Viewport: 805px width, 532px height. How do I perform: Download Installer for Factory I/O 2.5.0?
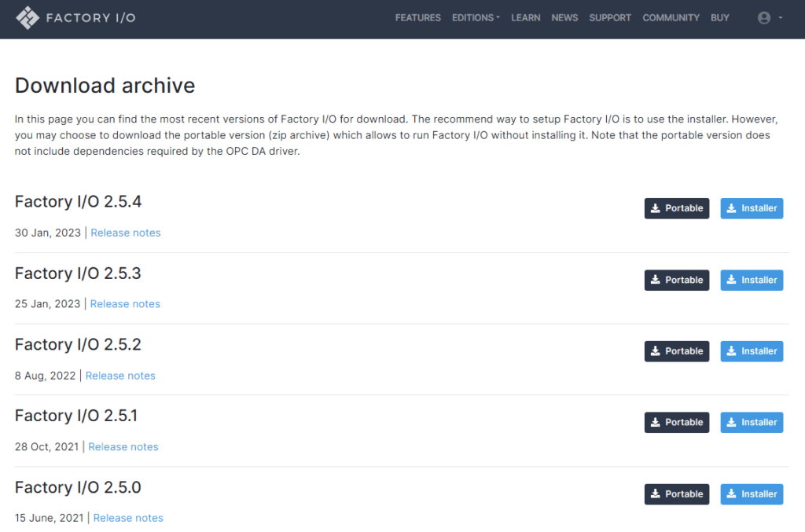tap(752, 494)
